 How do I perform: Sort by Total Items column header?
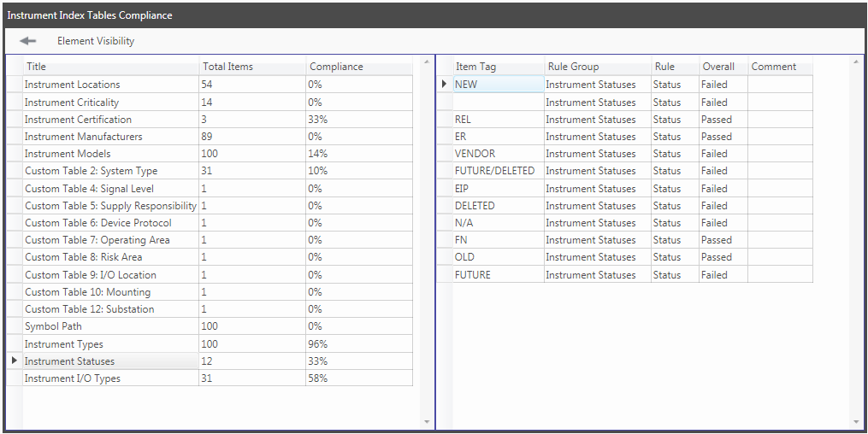click(x=251, y=67)
